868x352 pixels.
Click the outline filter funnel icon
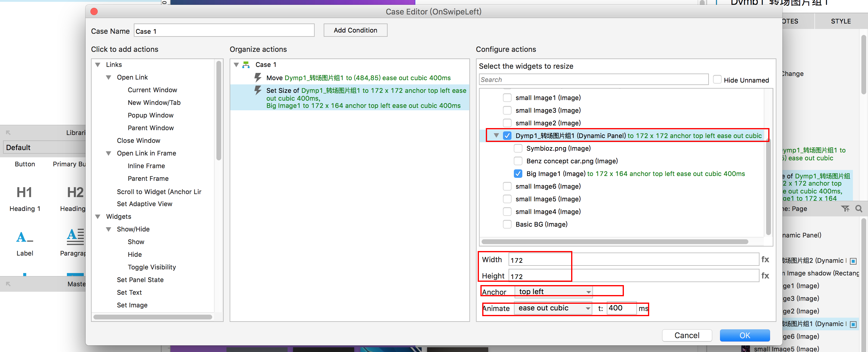click(845, 209)
